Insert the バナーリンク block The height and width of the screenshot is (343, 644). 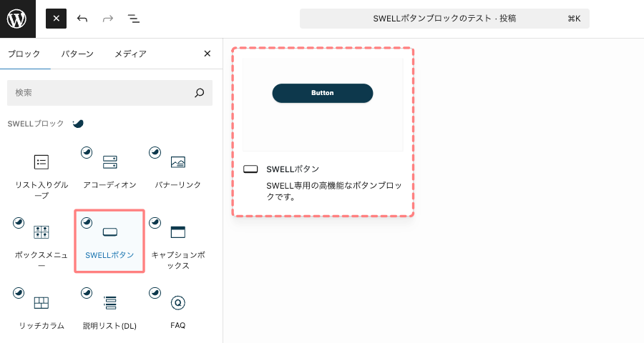pyautogui.click(x=178, y=169)
